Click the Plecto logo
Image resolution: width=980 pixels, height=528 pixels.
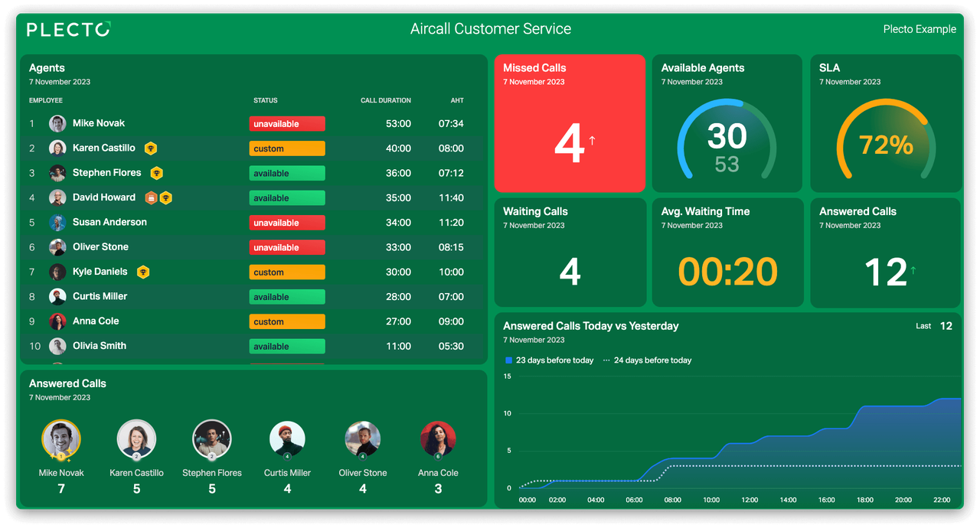coord(68,29)
